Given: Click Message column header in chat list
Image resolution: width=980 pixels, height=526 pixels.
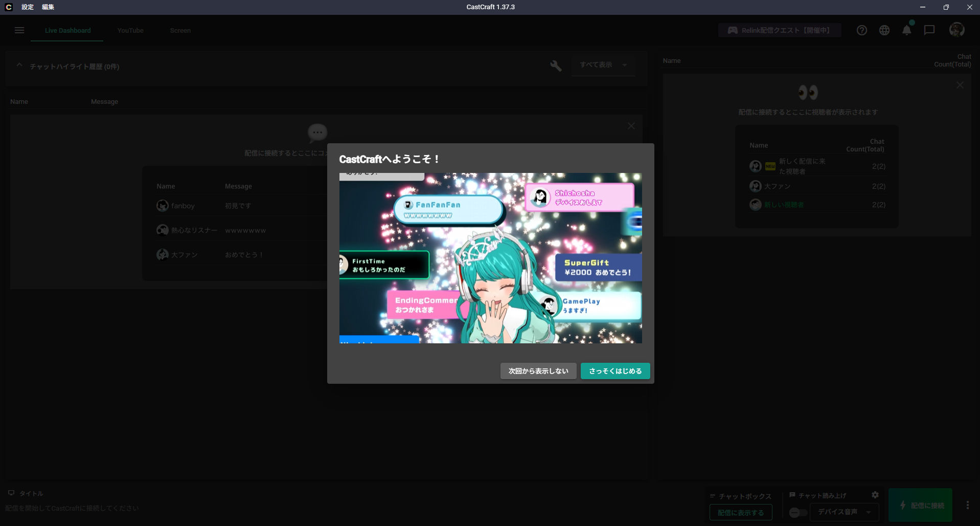Looking at the screenshot, I should pos(104,102).
